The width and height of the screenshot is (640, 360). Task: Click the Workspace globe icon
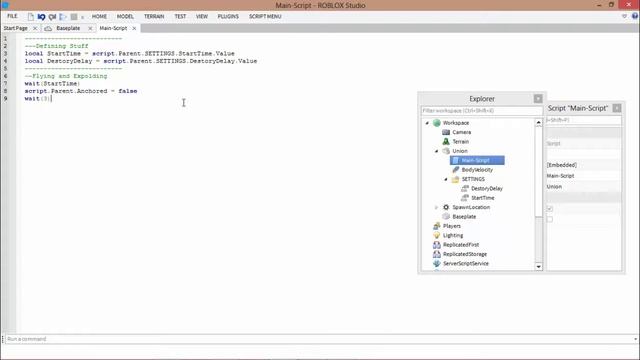pyautogui.click(x=437, y=123)
